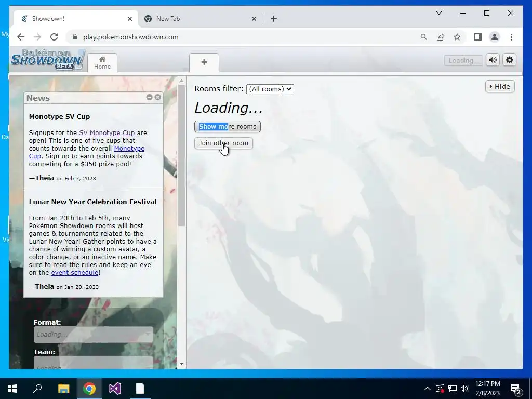This screenshot has height=399, width=532.
Task: Click Show more rooms button
Action: pyautogui.click(x=228, y=127)
